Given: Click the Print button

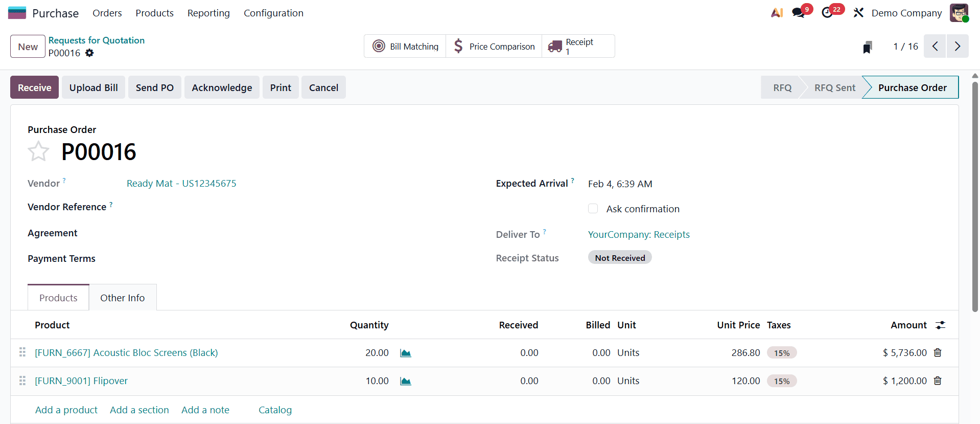Looking at the screenshot, I should [x=281, y=87].
